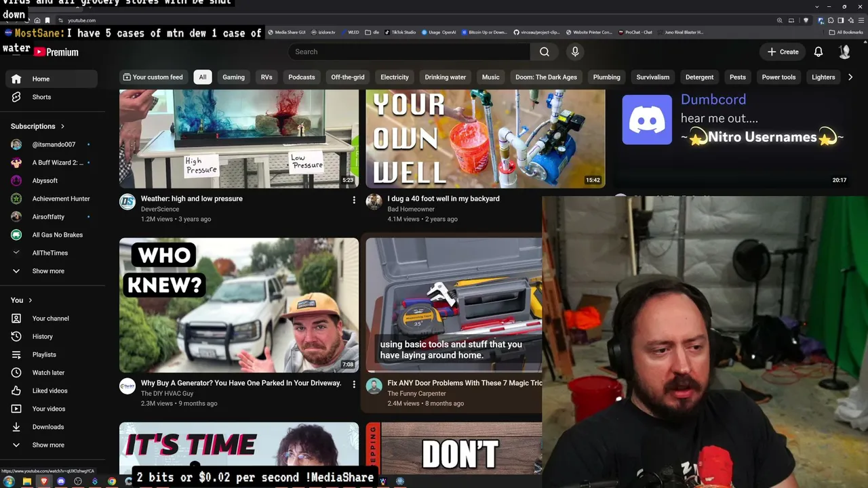Start voice search with the microphone
Image resolution: width=868 pixels, height=488 pixels.
[575, 52]
